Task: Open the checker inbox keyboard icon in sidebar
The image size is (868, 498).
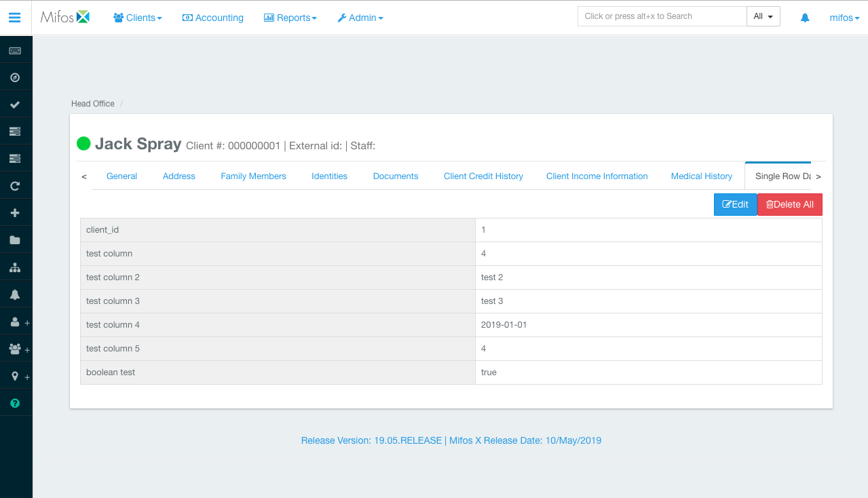Action: 15,50
